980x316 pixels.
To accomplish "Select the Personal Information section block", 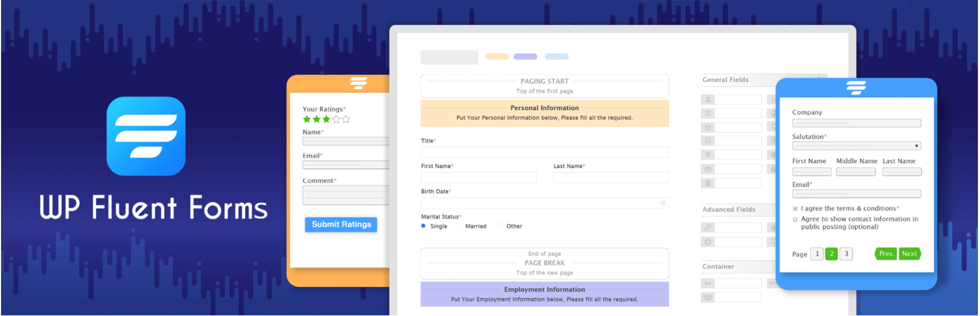I will point(545,113).
